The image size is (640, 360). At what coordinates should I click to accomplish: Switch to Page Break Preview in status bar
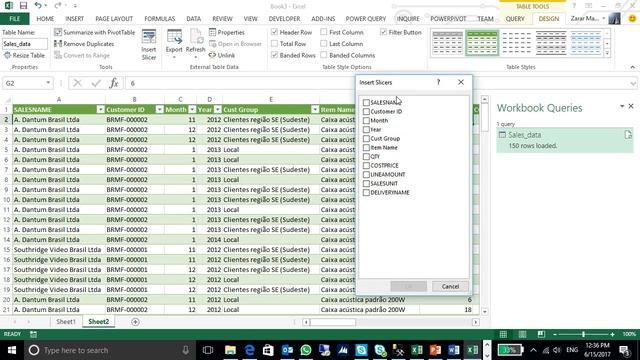[541, 334]
